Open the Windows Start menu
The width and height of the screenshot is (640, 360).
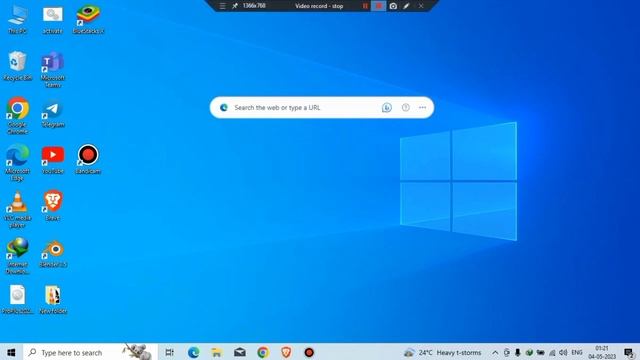pos(11,352)
